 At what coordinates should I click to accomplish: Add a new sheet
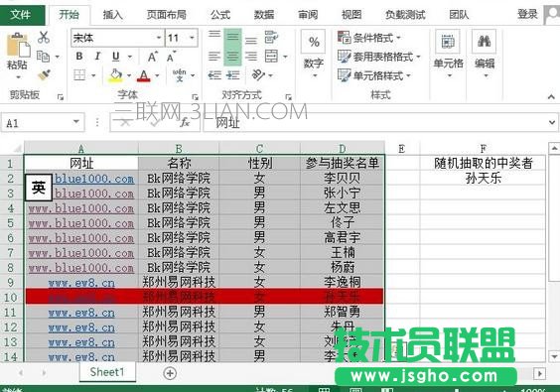tap(170, 373)
